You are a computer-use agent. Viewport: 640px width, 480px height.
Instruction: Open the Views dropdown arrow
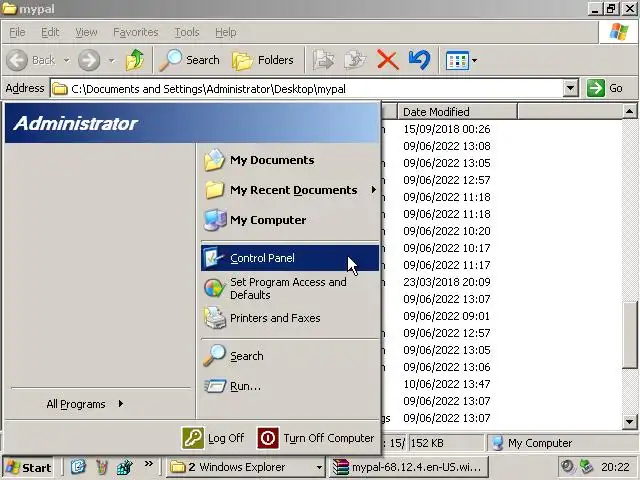click(474, 60)
